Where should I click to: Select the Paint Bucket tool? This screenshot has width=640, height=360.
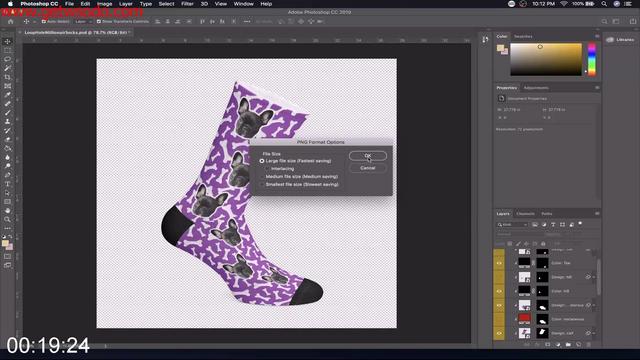pos(7,148)
